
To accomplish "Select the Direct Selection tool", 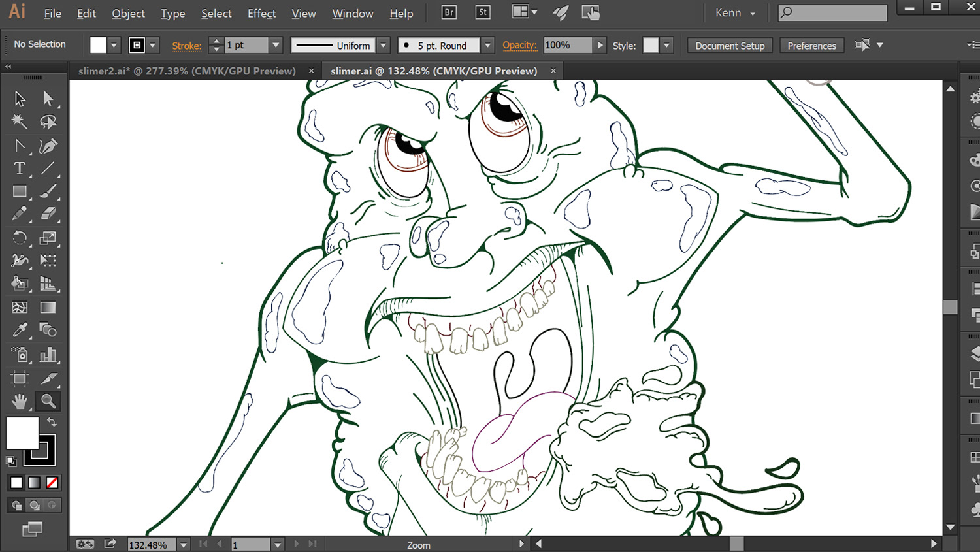I will point(48,99).
